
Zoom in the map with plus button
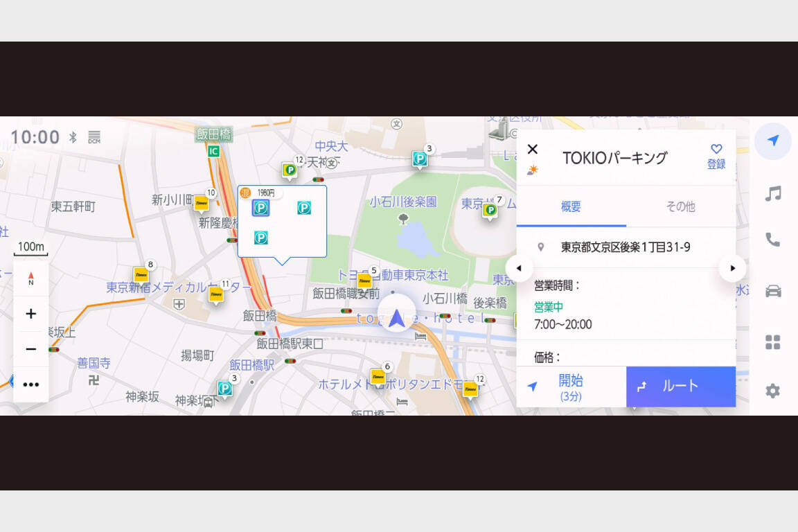pyautogui.click(x=31, y=314)
